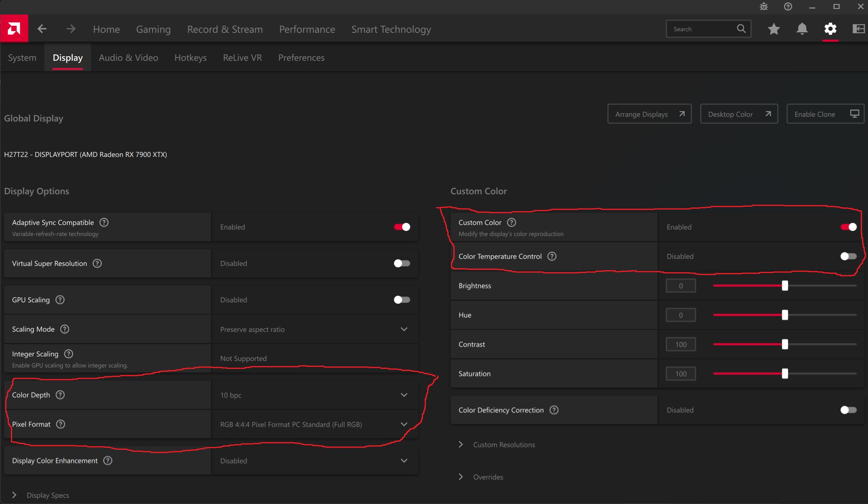868x504 pixels.
Task: Open the bug report icon
Action: click(x=764, y=6)
